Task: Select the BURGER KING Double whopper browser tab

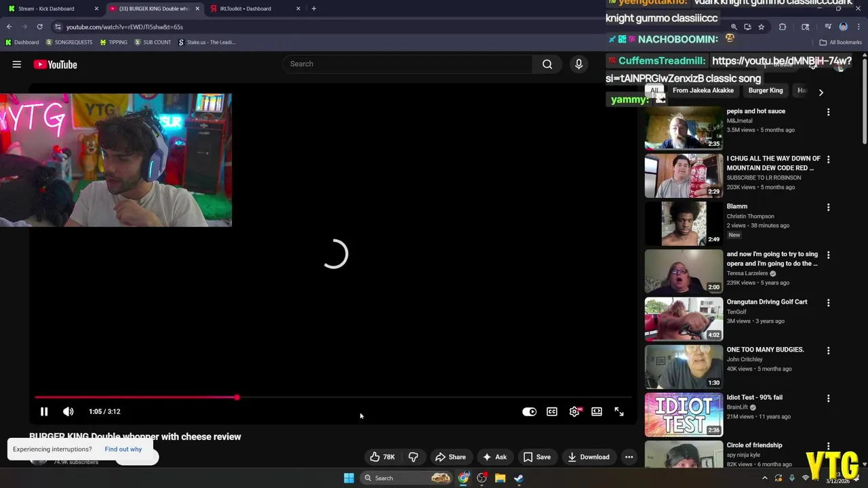Action: [x=153, y=9]
